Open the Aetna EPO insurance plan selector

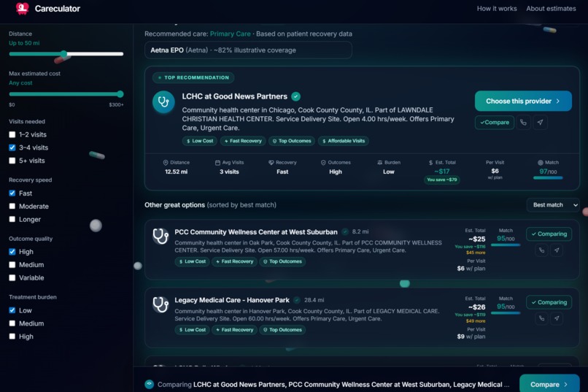(x=248, y=50)
